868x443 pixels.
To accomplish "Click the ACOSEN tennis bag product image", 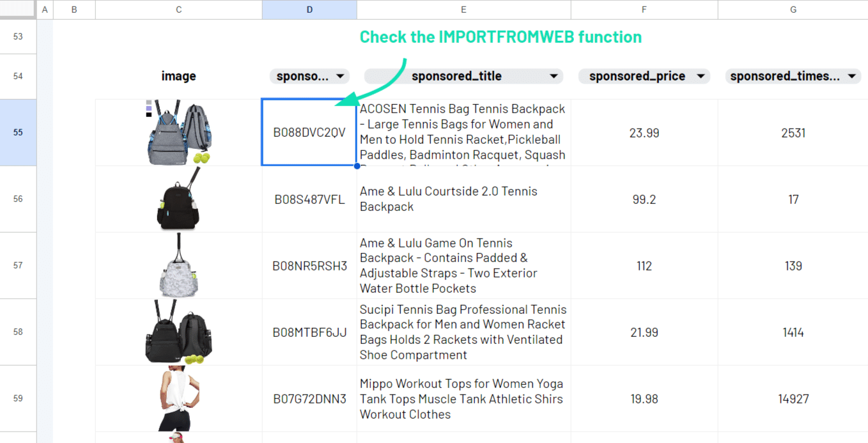I will point(178,132).
